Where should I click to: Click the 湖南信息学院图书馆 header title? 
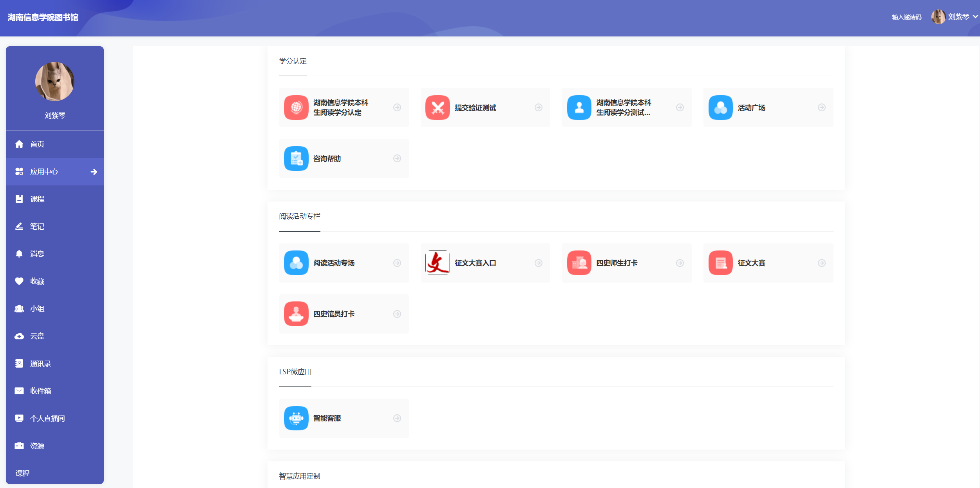click(x=43, y=17)
